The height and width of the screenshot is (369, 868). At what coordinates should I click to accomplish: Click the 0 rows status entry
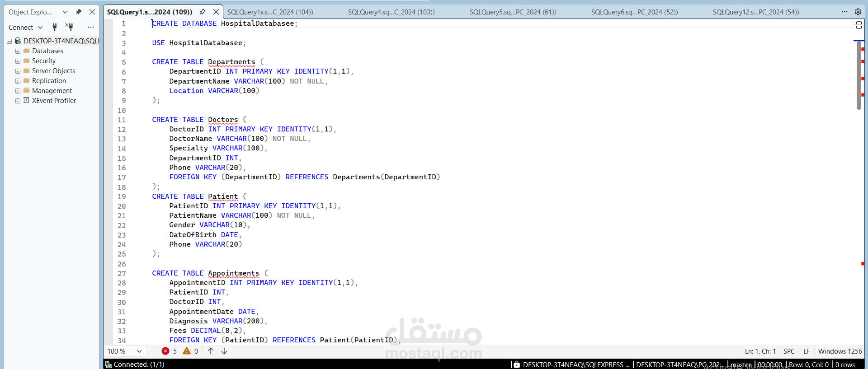(x=845, y=364)
